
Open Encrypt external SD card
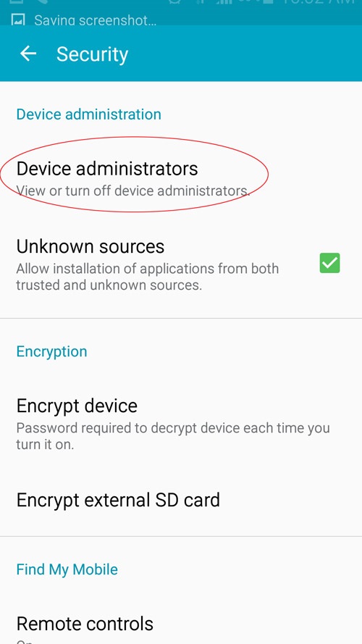click(181, 500)
